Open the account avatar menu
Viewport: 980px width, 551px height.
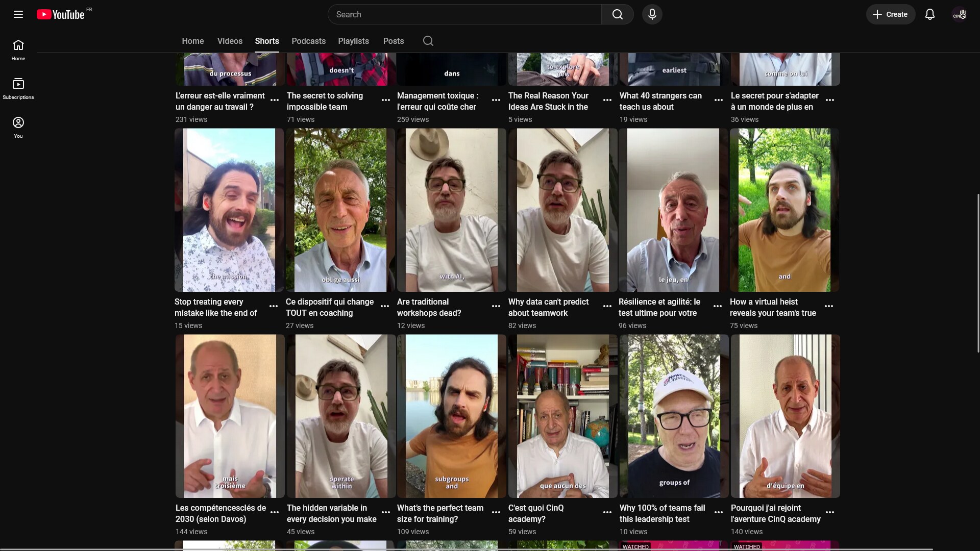[959, 14]
